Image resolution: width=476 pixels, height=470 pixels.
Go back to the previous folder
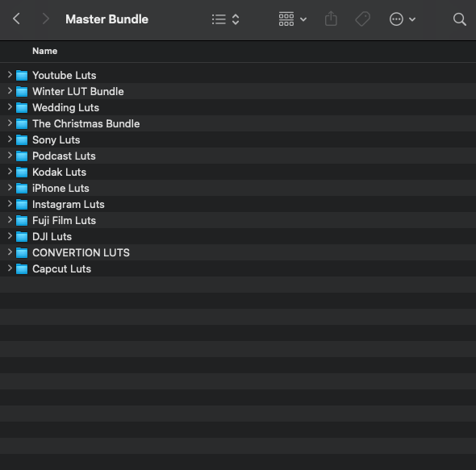click(16, 19)
